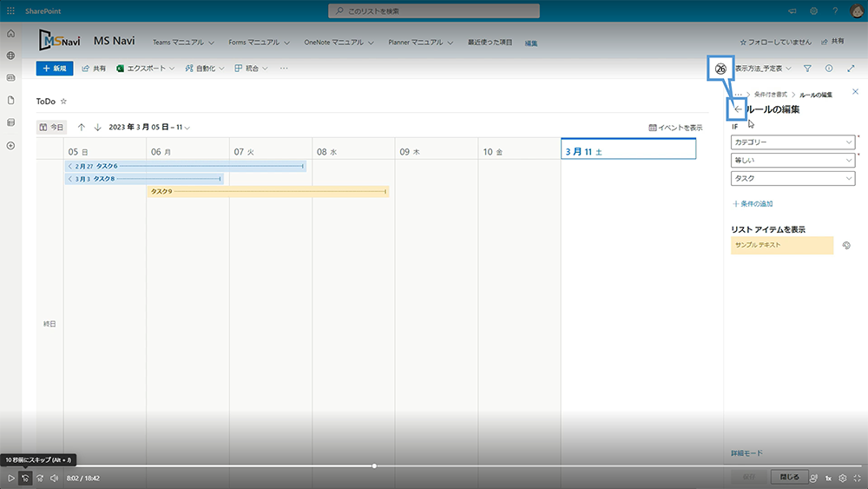Open Planner マニュアル navigation menu
The height and width of the screenshot is (489, 868).
[421, 42]
